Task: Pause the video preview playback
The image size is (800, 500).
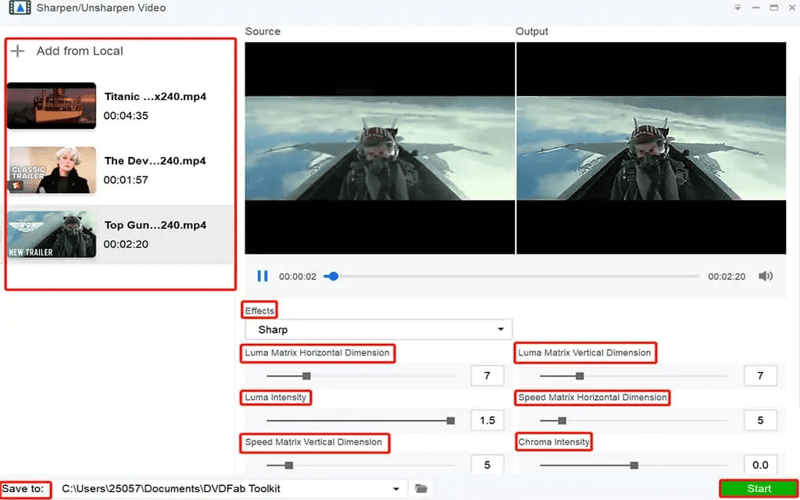Action: (x=262, y=276)
